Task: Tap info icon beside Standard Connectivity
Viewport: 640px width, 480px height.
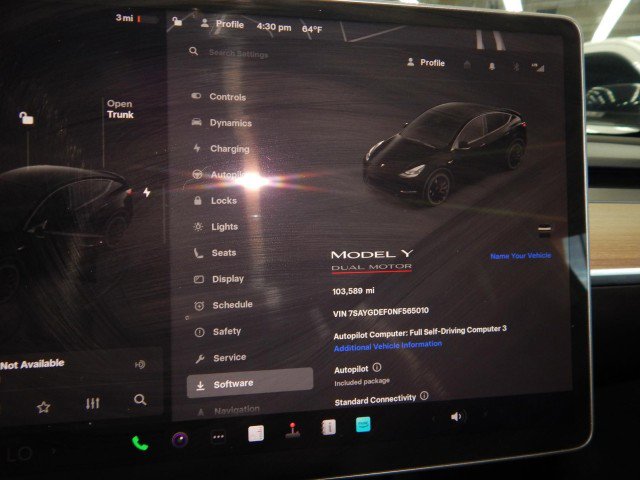Action: click(x=424, y=396)
